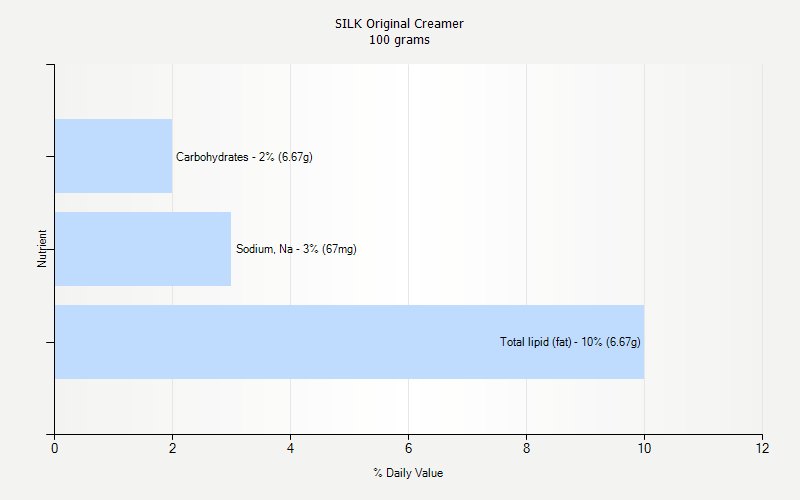800x500 pixels.
Task: Select the Sodium, Na blue bar
Action: tap(142, 249)
